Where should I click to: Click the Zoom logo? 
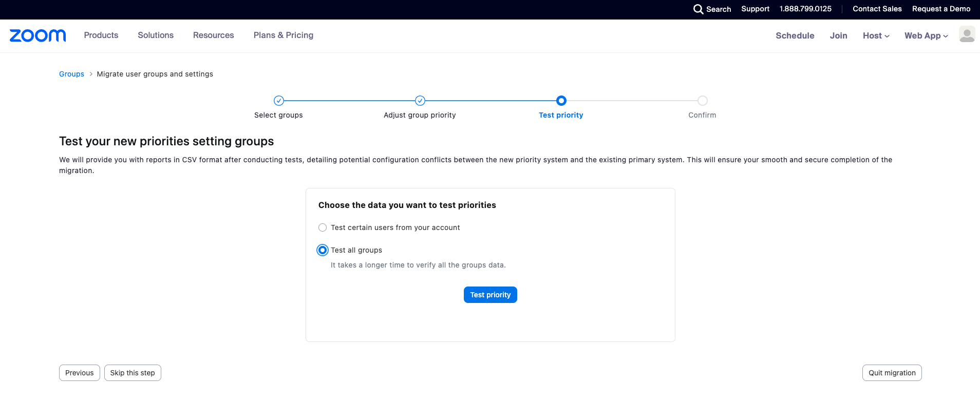(x=37, y=35)
